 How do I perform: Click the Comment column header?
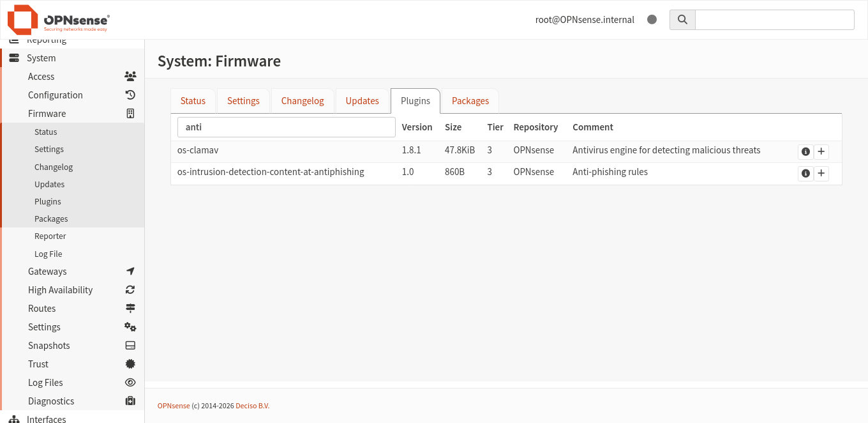click(x=593, y=127)
